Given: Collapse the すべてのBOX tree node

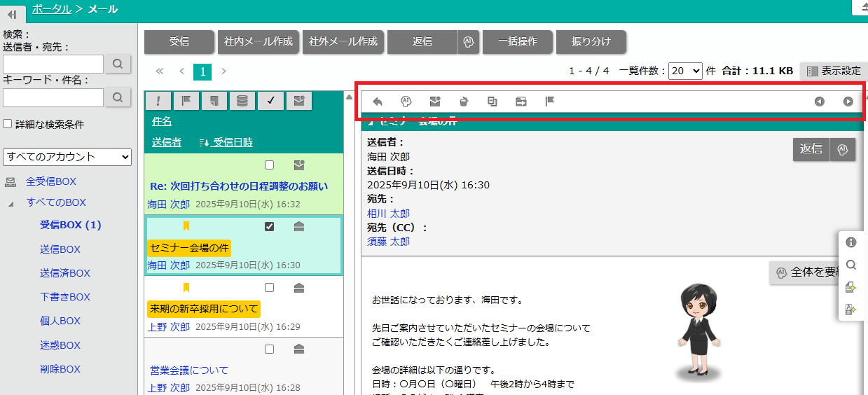Looking at the screenshot, I should tap(11, 203).
